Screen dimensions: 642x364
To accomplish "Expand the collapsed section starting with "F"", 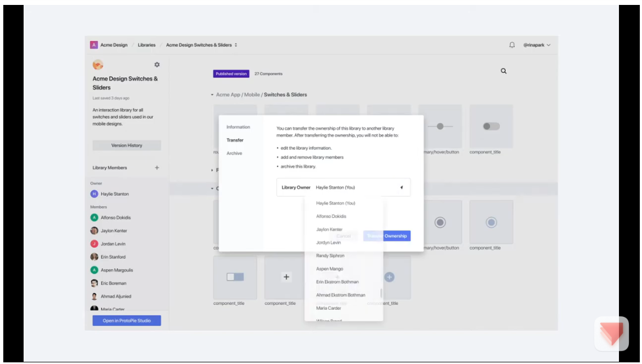I will [212, 170].
